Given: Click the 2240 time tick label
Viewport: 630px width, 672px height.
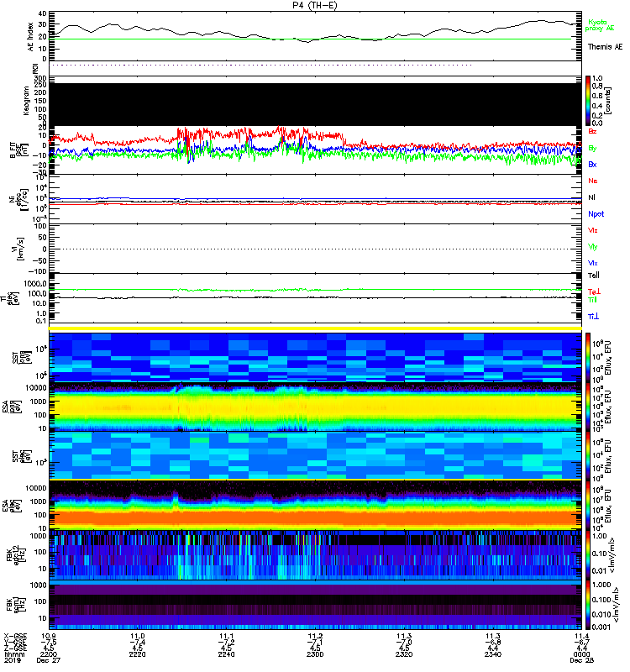Looking at the screenshot, I should (226, 654).
